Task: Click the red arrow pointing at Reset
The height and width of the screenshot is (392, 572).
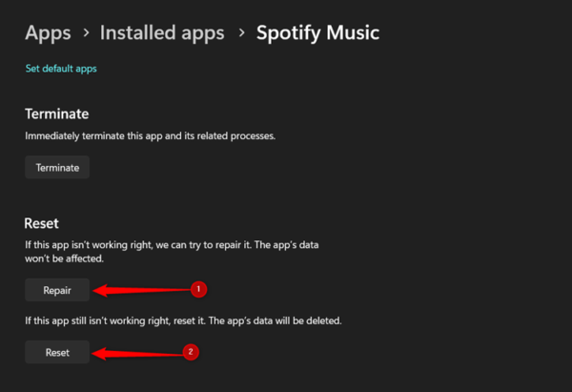Action: [x=136, y=352]
